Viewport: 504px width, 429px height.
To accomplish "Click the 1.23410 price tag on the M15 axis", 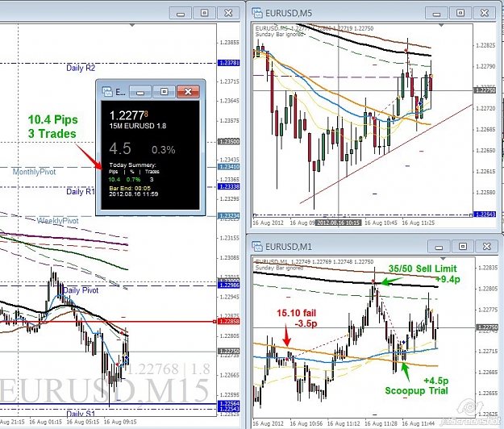I will pyautogui.click(x=228, y=167).
